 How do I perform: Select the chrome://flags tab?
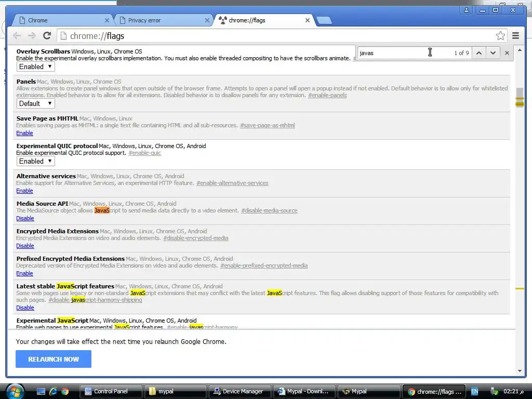[263, 20]
